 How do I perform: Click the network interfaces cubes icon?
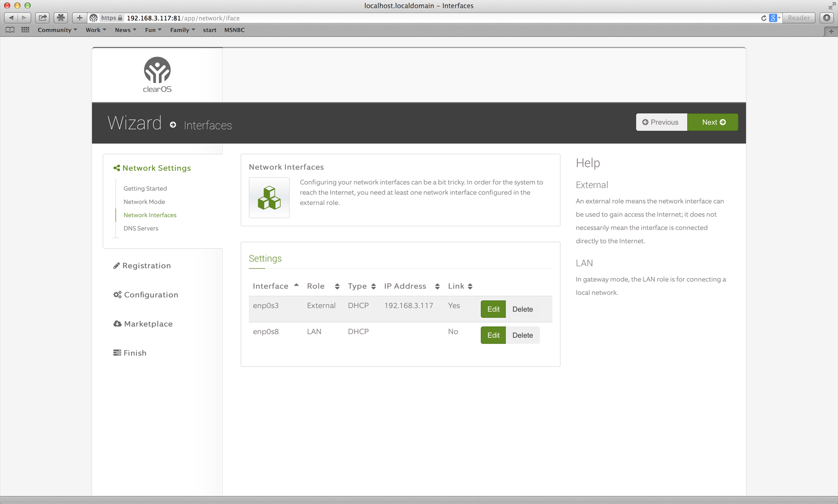point(269,198)
